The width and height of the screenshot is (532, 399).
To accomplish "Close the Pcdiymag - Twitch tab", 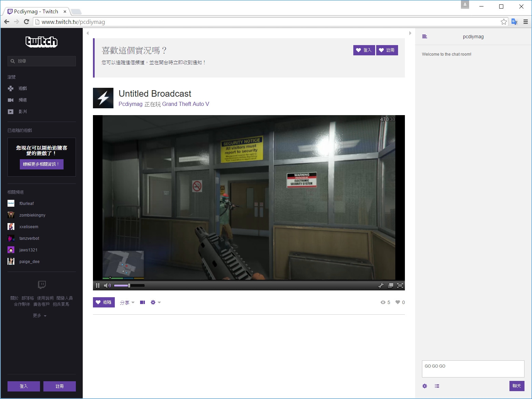I will (x=65, y=12).
